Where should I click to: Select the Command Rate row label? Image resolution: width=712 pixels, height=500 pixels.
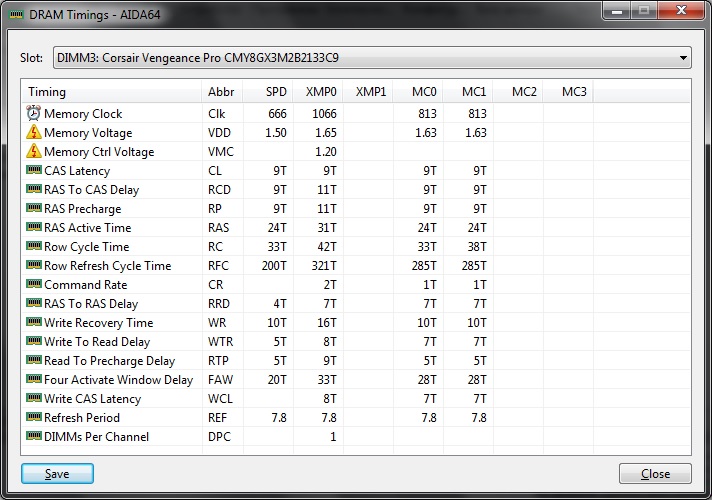click(x=86, y=285)
